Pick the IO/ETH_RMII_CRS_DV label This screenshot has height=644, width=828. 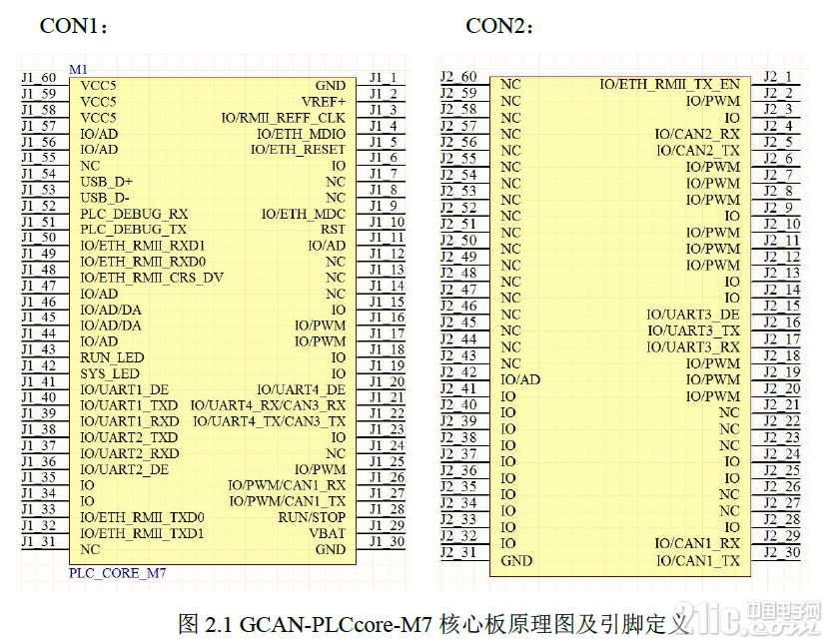(x=152, y=278)
